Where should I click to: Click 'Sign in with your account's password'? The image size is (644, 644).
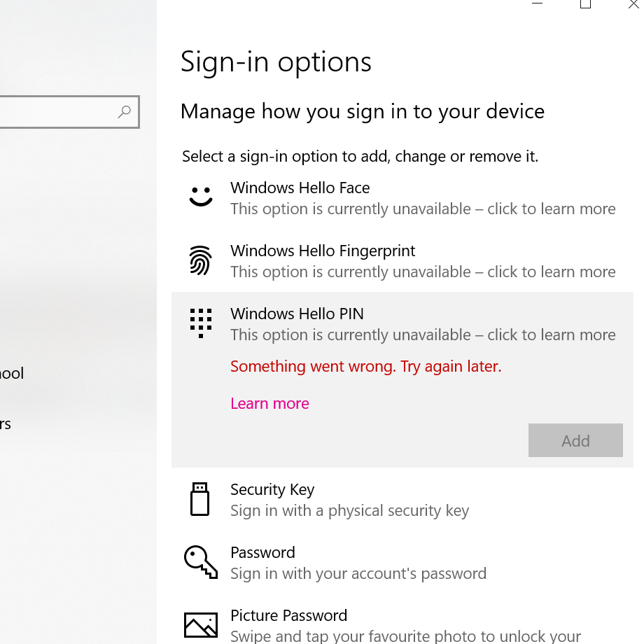point(358,574)
